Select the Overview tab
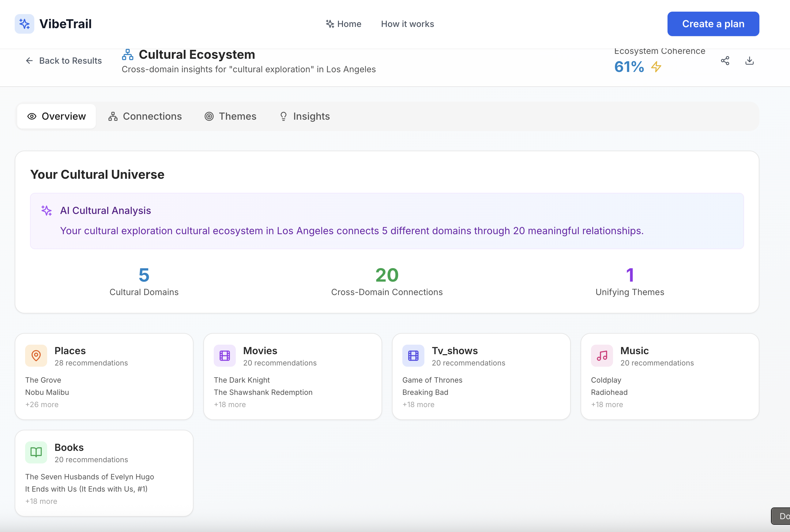This screenshot has height=532, width=790. [56, 116]
